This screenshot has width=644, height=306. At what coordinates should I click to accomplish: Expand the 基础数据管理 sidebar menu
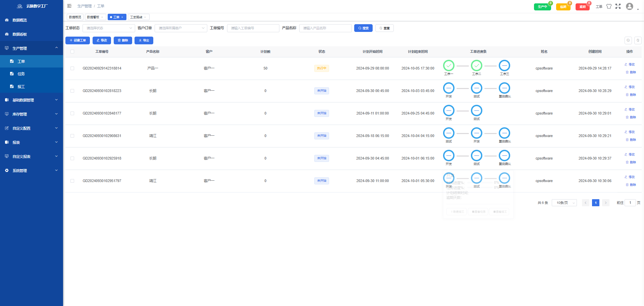(x=32, y=100)
